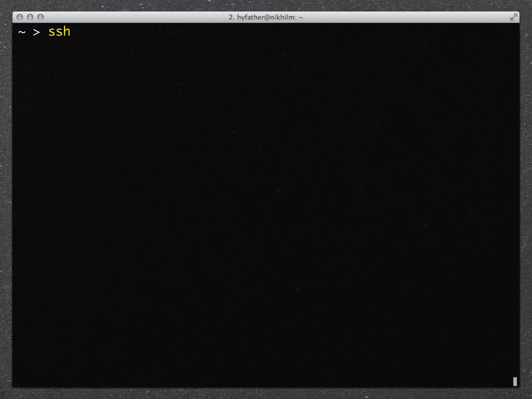532x399 pixels.
Task: Click the desktop background above the title bar
Action: pos(266,5)
